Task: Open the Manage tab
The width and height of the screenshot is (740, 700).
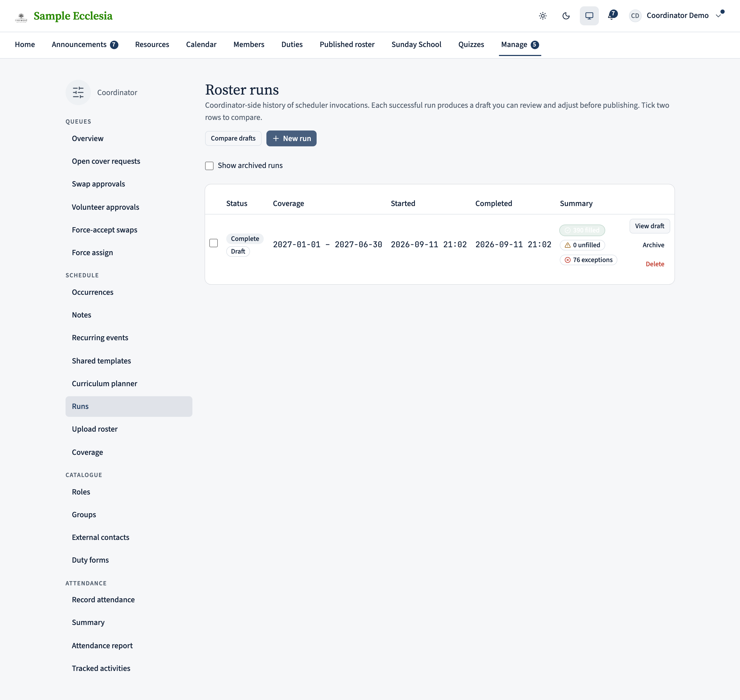Action: tap(520, 44)
